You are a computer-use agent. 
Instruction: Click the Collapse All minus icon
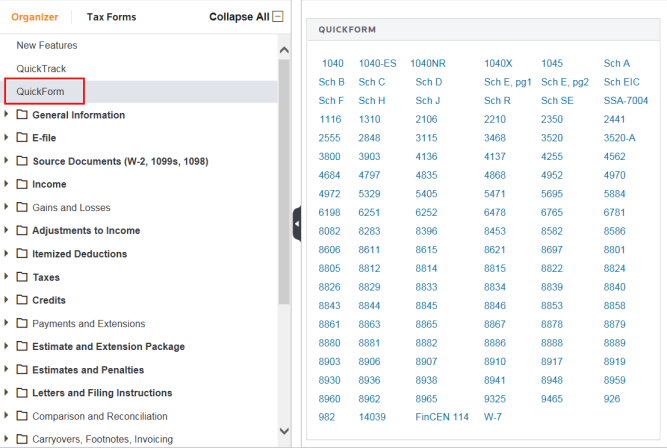pyautogui.click(x=278, y=17)
